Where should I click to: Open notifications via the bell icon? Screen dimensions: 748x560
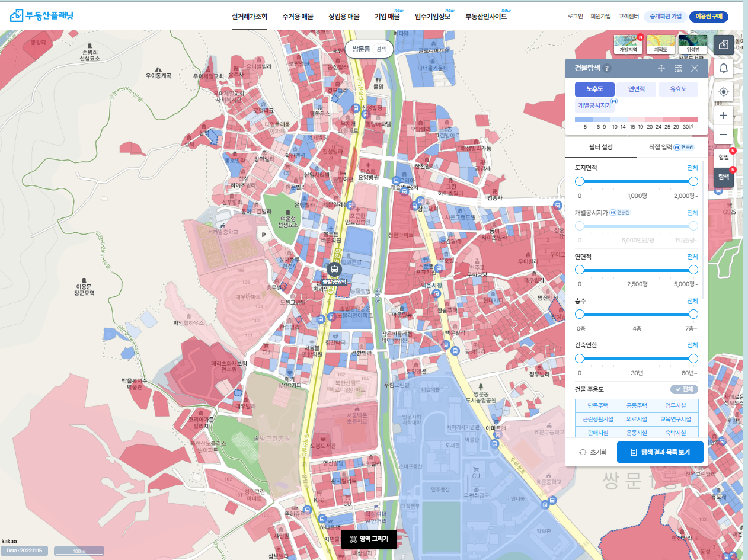[723, 68]
